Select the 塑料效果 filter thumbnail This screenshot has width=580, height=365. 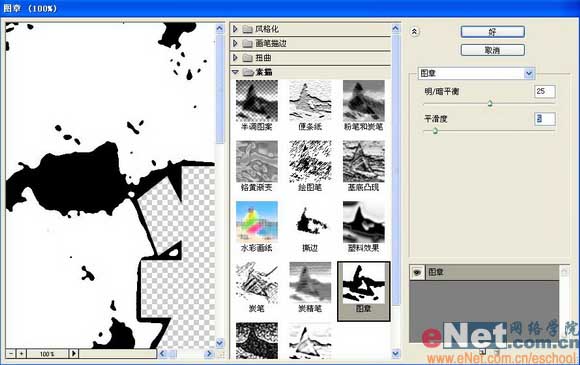click(364, 222)
